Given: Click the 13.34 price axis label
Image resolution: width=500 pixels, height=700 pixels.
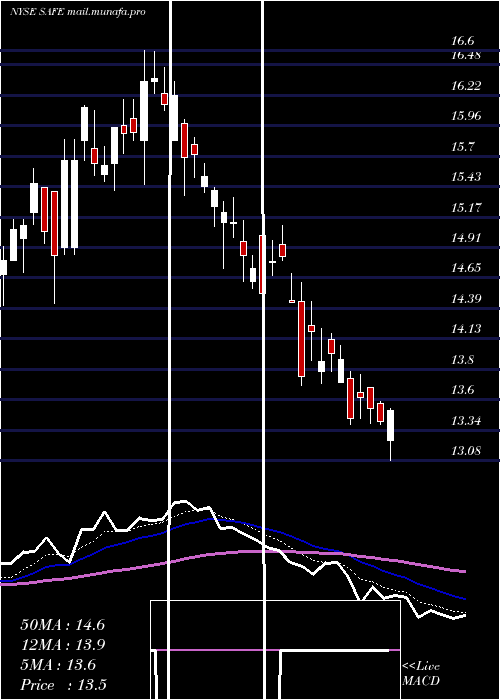Looking at the screenshot, I should point(466,421).
